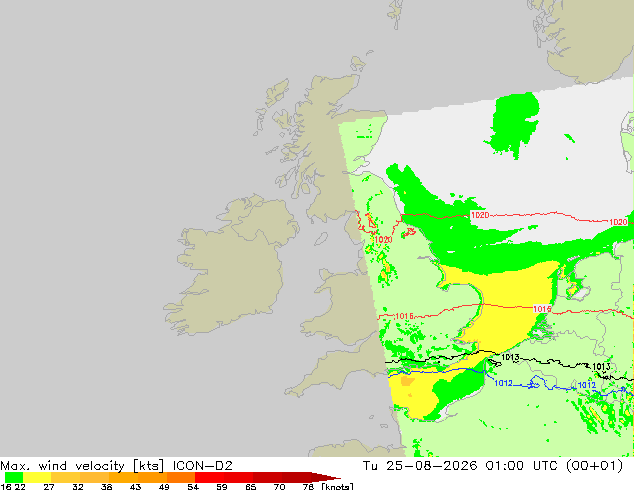
Task: Click the 32–38 knots legend swatch
Action: click(x=94, y=477)
